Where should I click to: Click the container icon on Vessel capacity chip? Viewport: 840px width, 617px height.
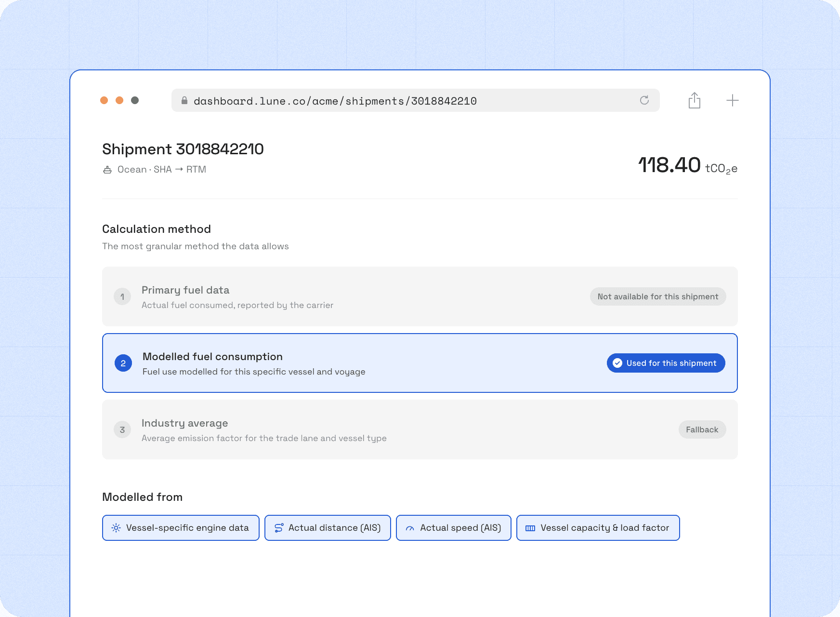530,528
